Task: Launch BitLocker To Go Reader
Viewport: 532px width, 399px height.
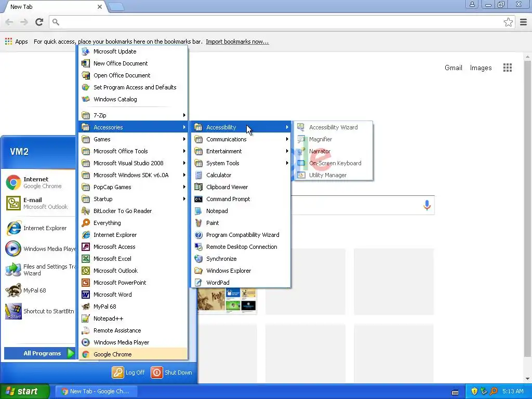Action: pyautogui.click(x=133, y=211)
